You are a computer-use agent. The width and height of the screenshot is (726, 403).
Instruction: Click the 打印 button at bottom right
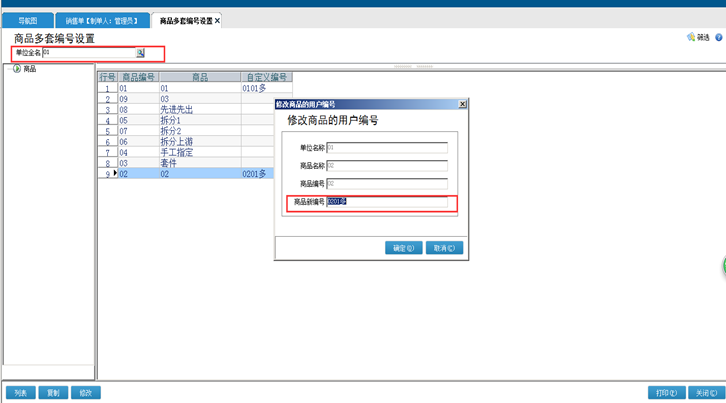[663, 393]
